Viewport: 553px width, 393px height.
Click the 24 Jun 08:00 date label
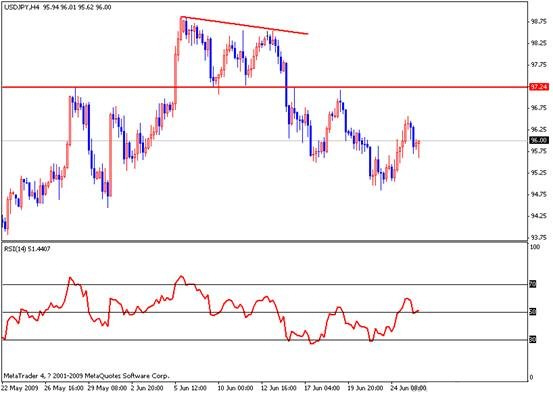[409, 388]
